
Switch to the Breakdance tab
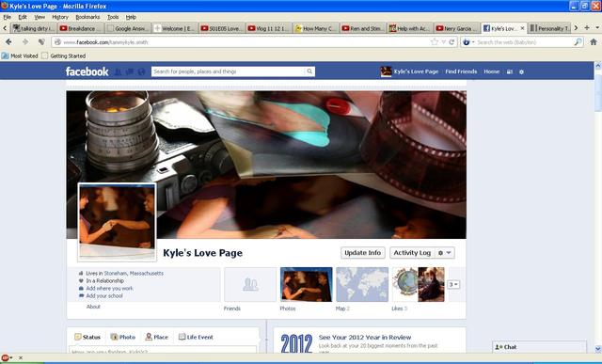(81, 28)
